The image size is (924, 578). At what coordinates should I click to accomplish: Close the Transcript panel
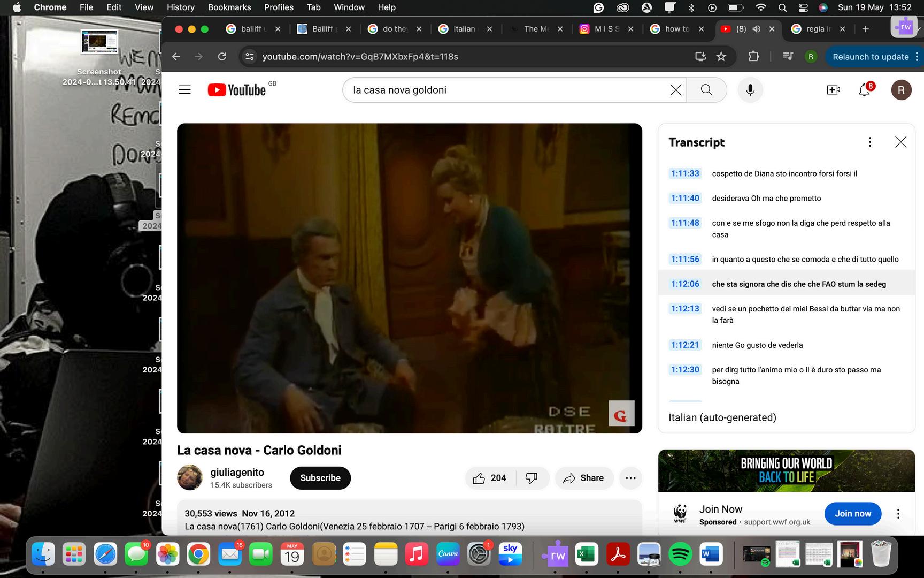click(901, 142)
